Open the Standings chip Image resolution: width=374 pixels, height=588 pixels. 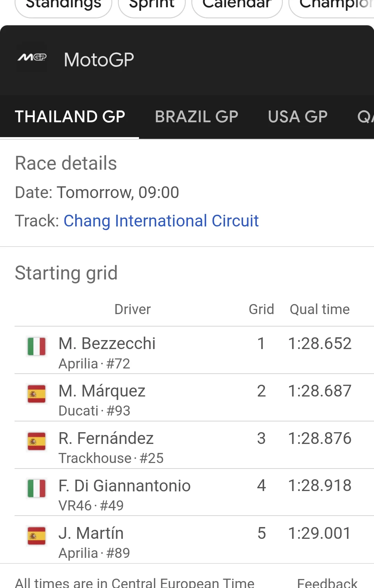pyautogui.click(x=63, y=5)
